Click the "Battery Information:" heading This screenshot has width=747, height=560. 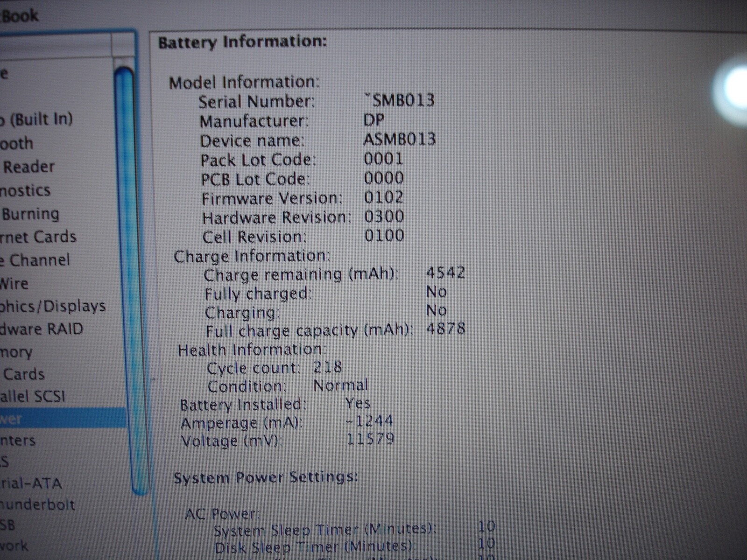pos(242,42)
